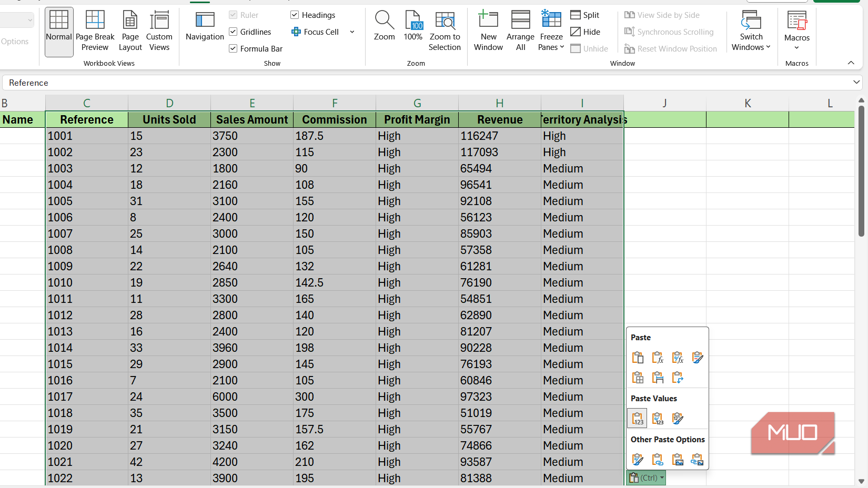Select column G header

click(417, 103)
